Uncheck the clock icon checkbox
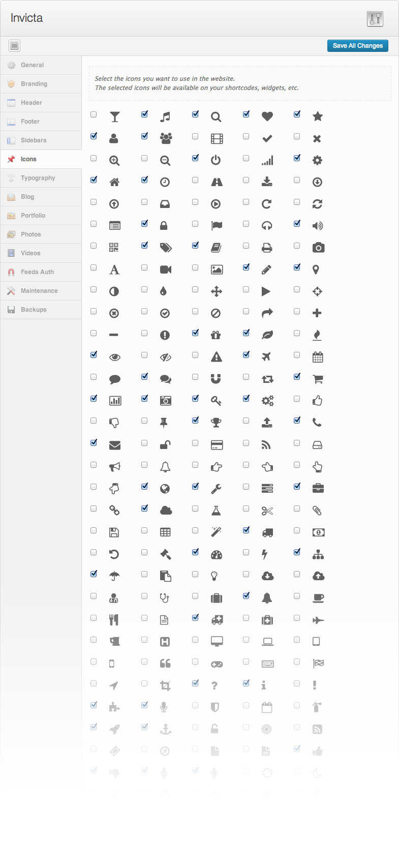The width and height of the screenshot is (399, 868). point(144,180)
